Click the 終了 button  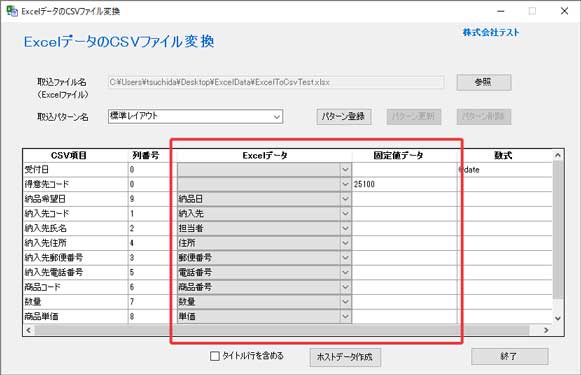(509, 356)
